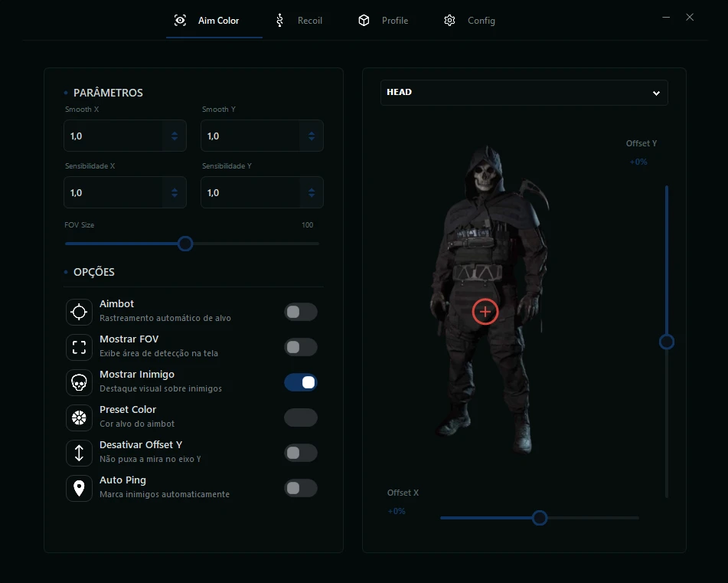Enable the Aimbot toggle

click(301, 312)
